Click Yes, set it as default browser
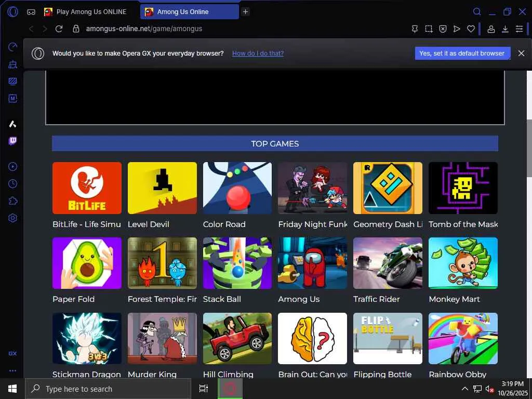 click(462, 54)
